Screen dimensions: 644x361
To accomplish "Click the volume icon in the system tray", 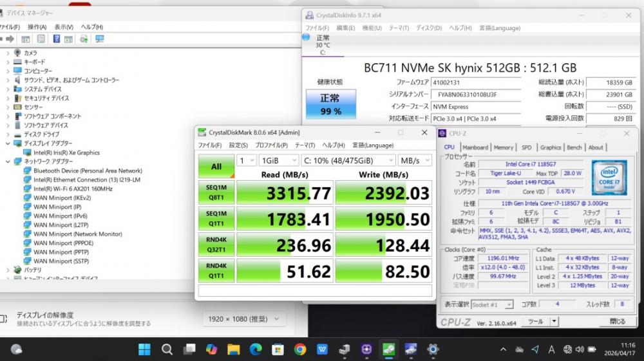I will [580, 349].
